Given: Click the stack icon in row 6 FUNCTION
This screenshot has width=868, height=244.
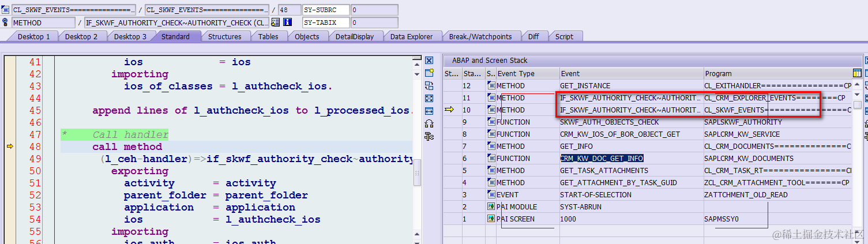Looking at the screenshot, I should tap(491, 159).
